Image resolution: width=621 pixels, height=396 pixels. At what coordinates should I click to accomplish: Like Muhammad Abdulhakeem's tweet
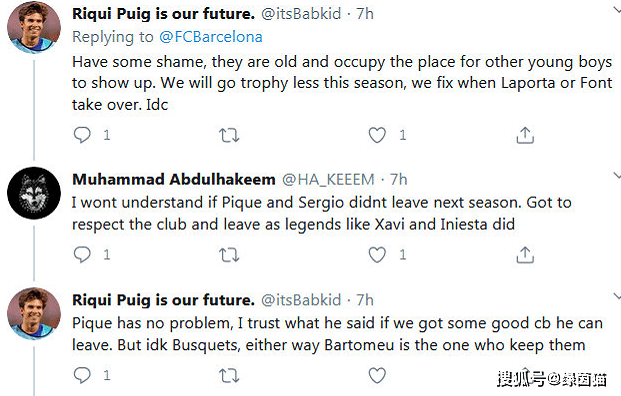(377, 255)
